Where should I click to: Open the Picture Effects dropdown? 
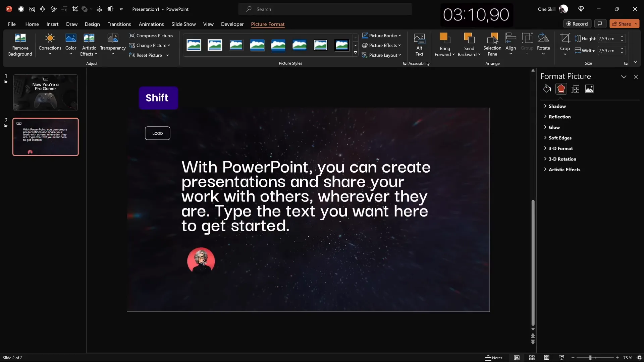tap(381, 45)
